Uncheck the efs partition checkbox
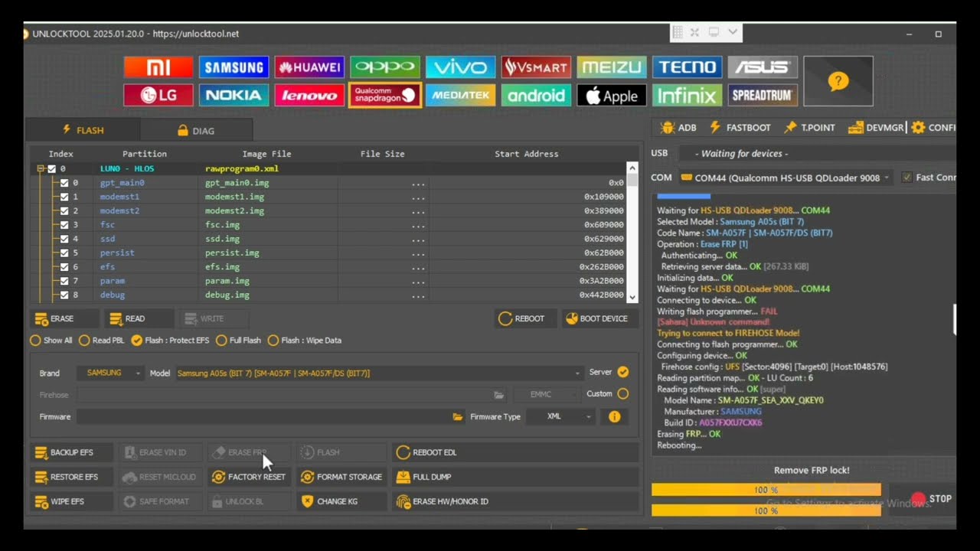Screen dimensions: 980x551 pyautogui.click(x=64, y=267)
